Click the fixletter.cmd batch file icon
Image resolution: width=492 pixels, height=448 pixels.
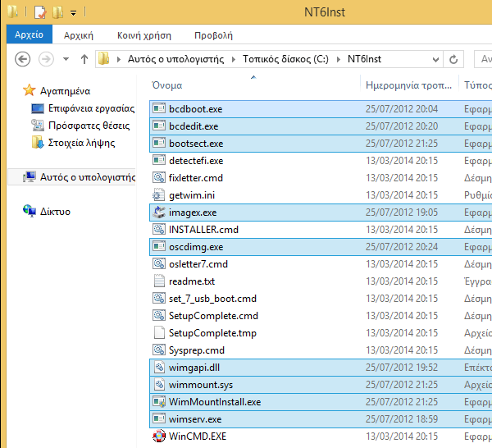pos(159,178)
